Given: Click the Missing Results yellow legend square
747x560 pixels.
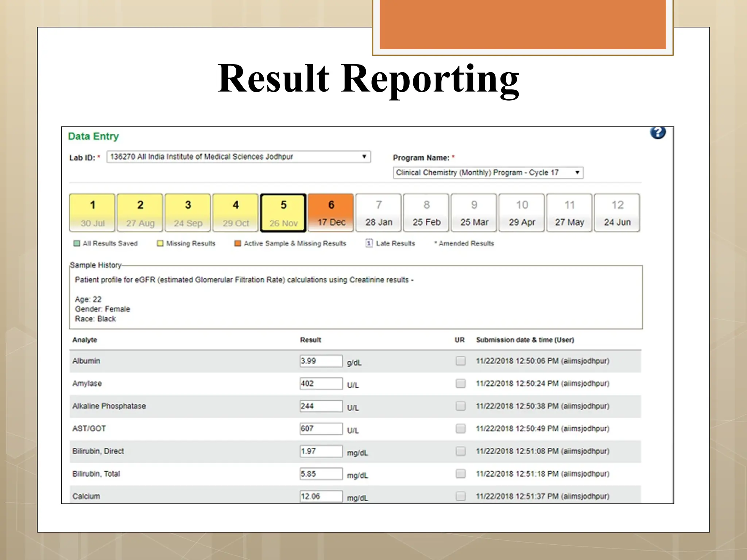Looking at the screenshot, I should (160, 244).
